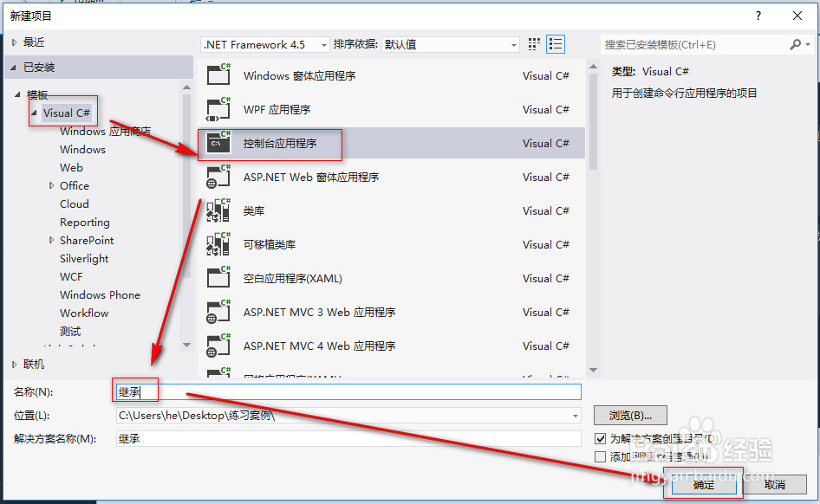Image resolution: width=820 pixels, height=504 pixels.
Task: Click the 确定 button
Action: pyautogui.click(x=703, y=485)
